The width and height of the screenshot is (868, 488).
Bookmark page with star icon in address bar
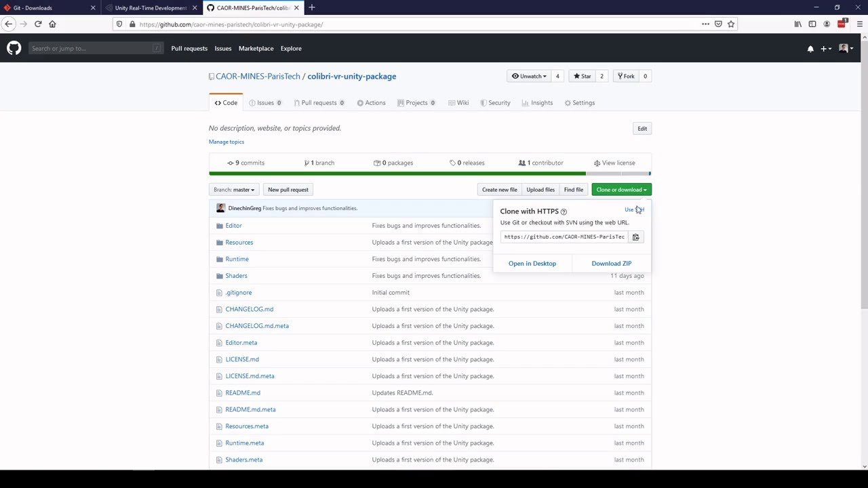coord(731,24)
